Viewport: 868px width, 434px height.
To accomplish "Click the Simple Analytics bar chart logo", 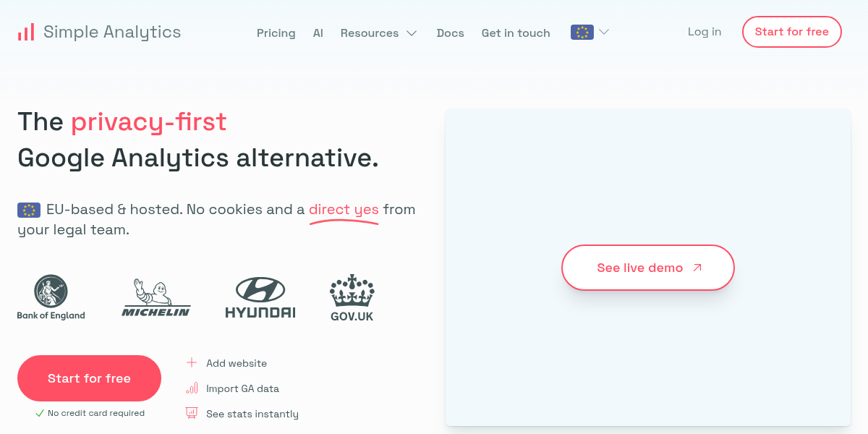I will coord(26,33).
